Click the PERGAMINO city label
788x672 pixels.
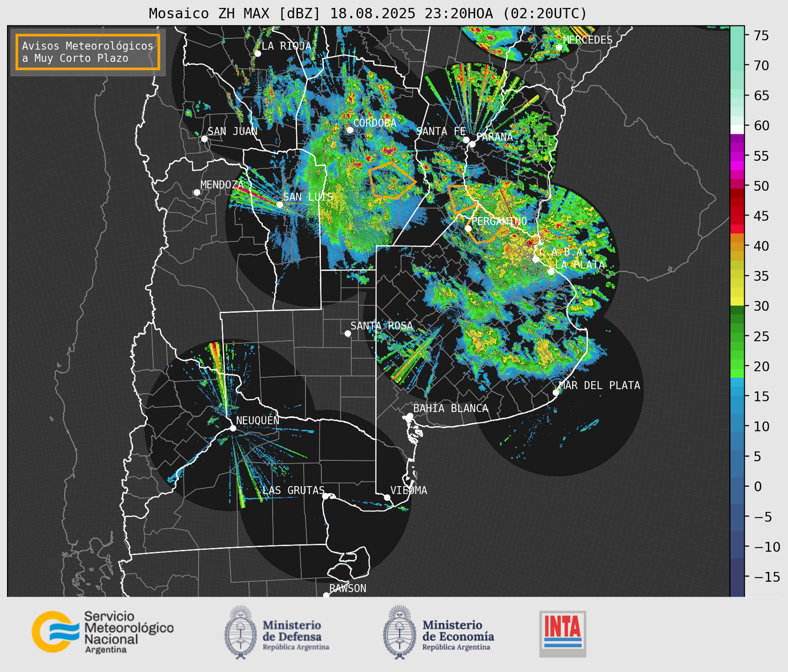499,221
